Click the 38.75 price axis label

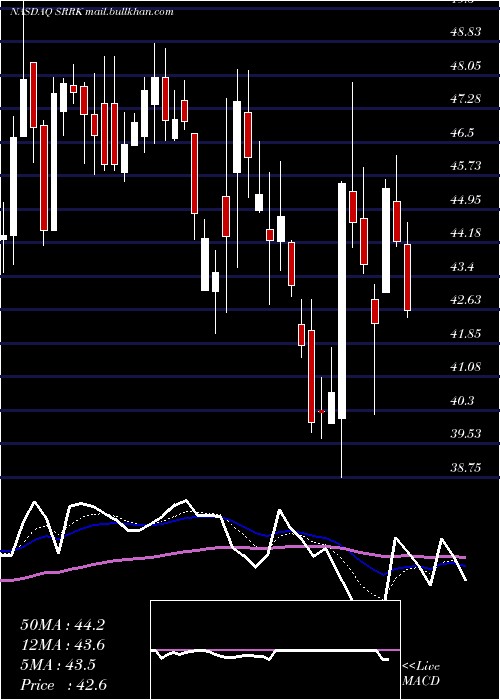(x=466, y=467)
